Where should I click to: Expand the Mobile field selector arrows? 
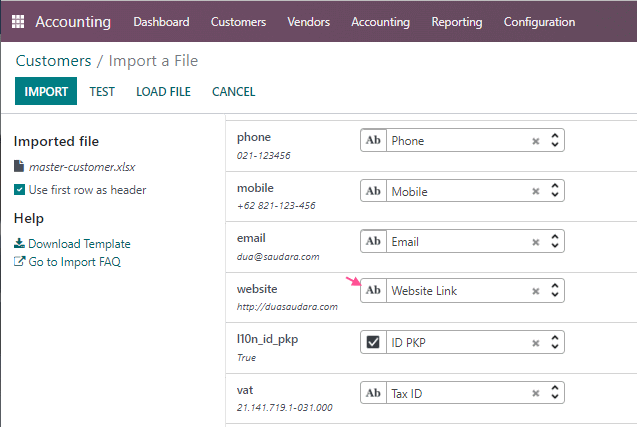[555, 191]
